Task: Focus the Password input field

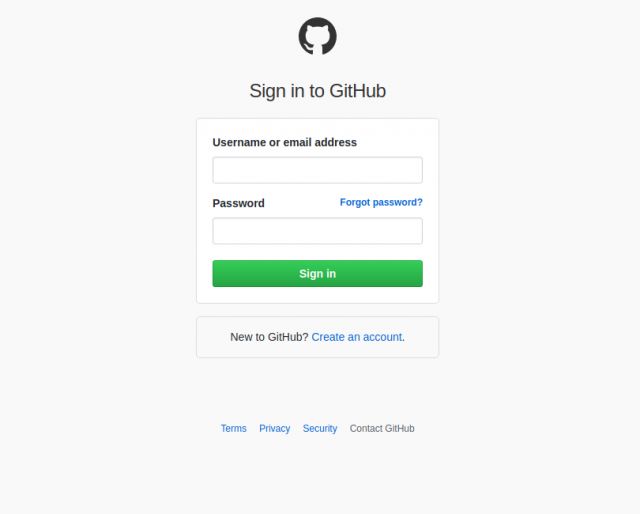Action: (318, 231)
